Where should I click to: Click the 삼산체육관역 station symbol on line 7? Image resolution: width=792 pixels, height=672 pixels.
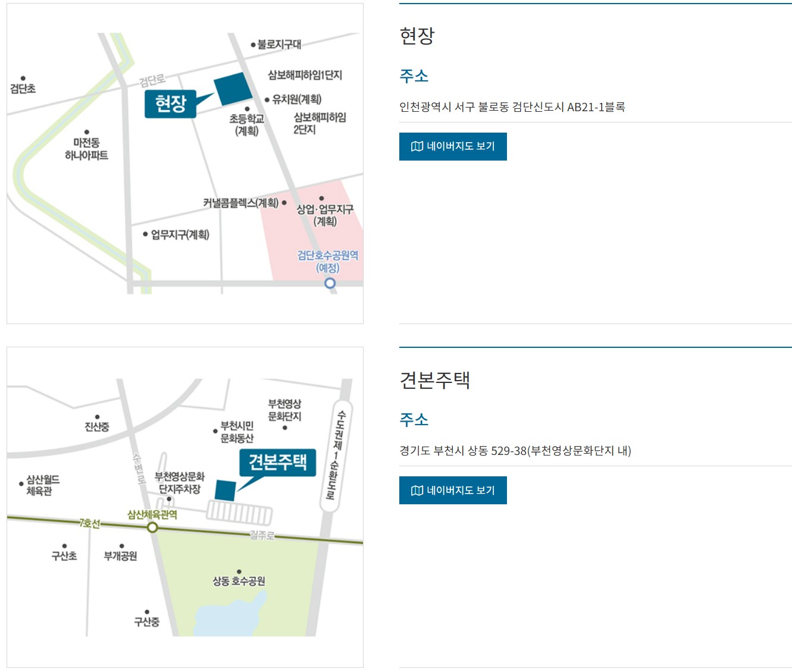(x=153, y=527)
